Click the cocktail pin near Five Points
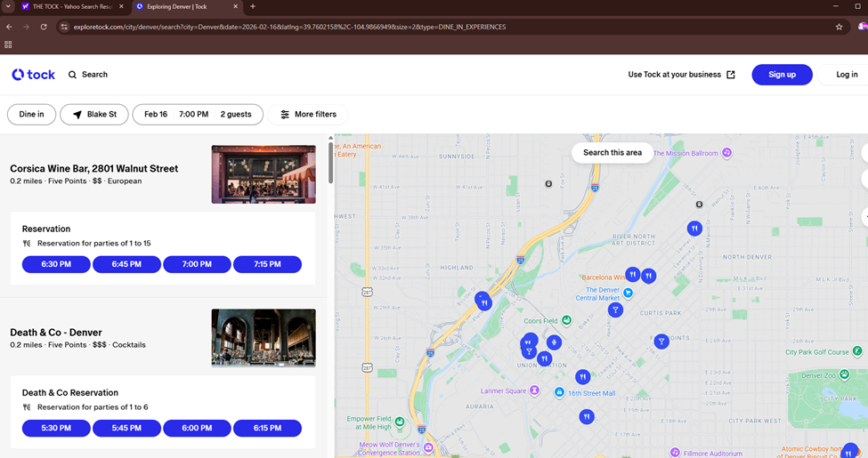The width and height of the screenshot is (868, 458). click(x=661, y=341)
